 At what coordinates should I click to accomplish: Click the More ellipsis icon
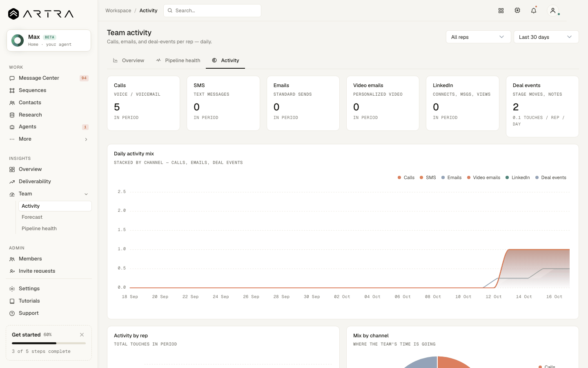[x=12, y=139]
